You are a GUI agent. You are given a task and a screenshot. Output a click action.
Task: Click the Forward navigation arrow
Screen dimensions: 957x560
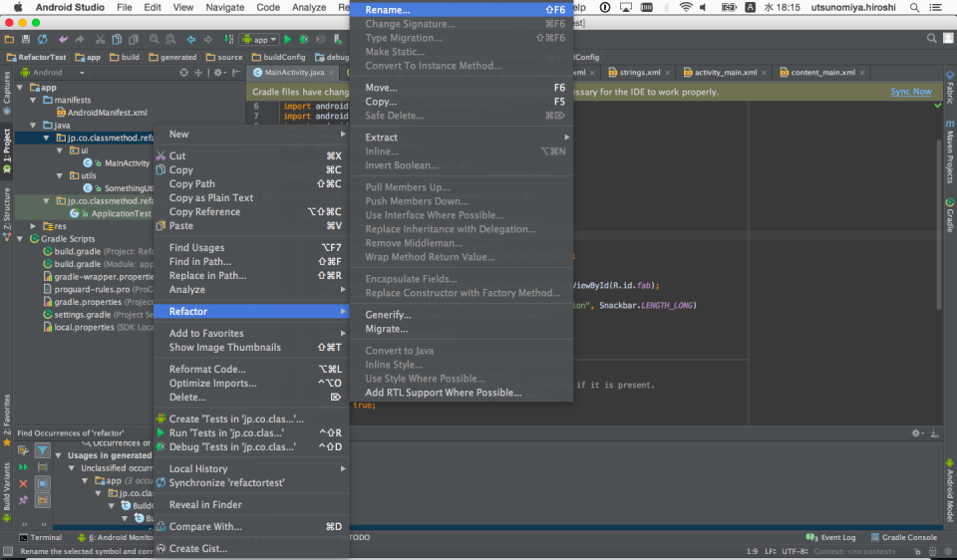pos(208,39)
